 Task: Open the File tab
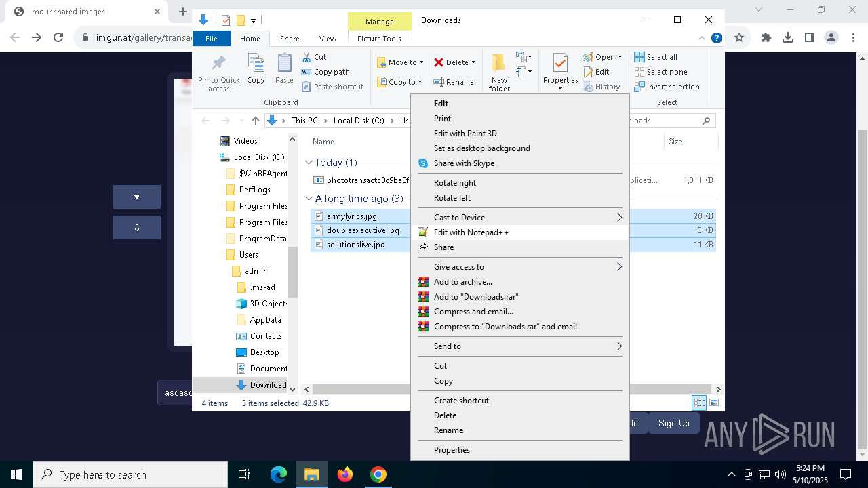212,39
